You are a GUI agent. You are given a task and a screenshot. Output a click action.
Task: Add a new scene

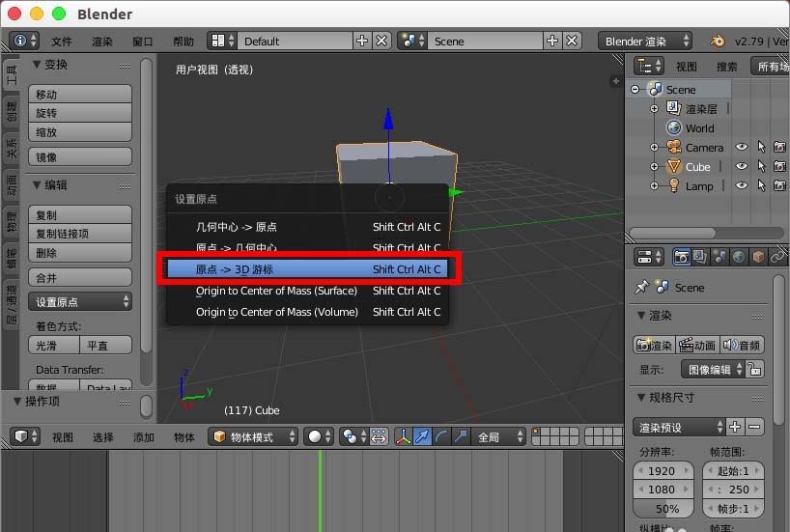(552, 41)
